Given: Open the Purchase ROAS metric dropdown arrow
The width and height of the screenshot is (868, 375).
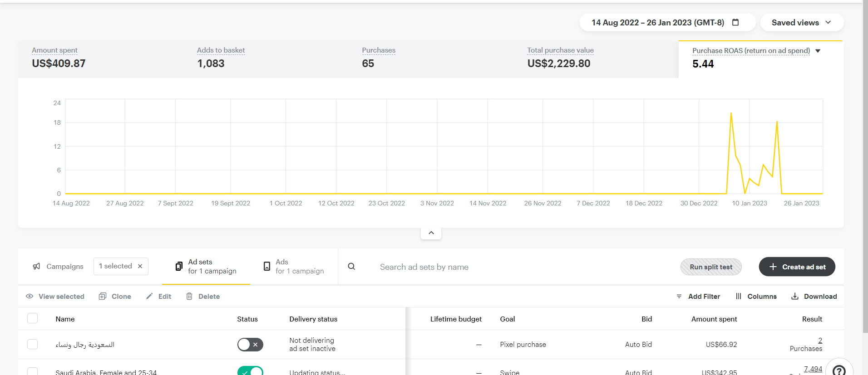Looking at the screenshot, I should tap(818, 51).
